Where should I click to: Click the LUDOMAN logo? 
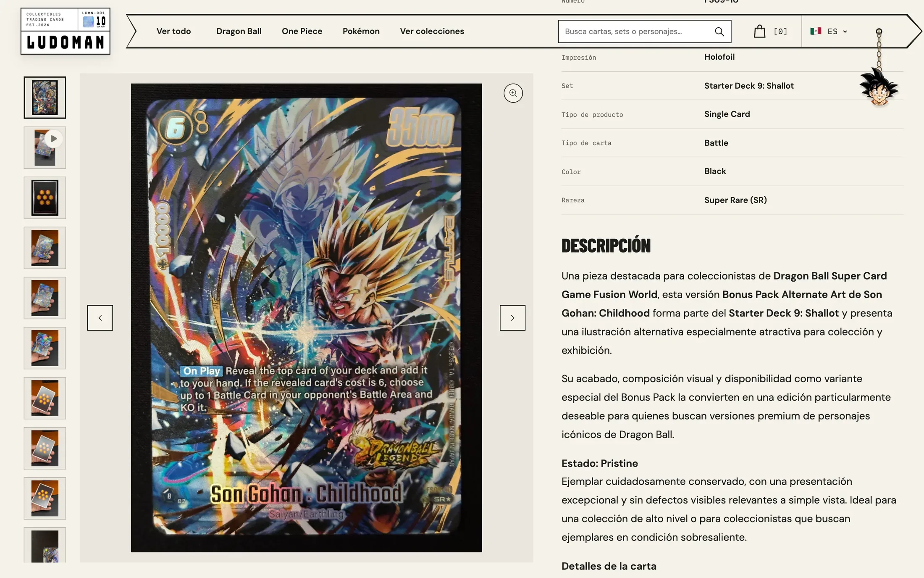point(66,31)
